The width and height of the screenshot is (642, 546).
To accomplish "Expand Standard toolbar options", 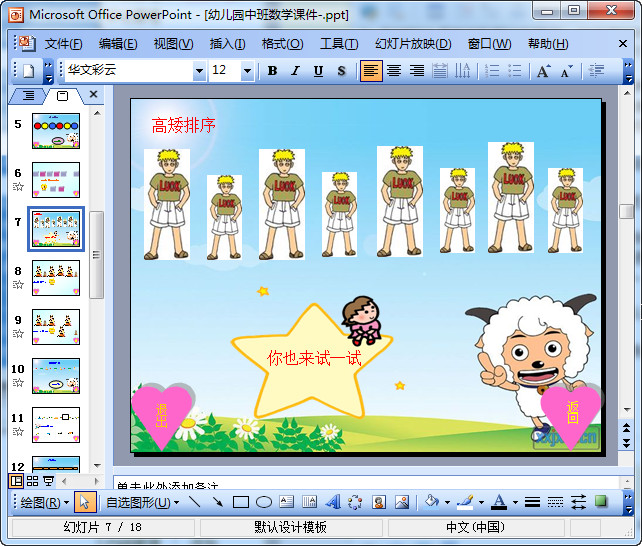I will [48, 71].
